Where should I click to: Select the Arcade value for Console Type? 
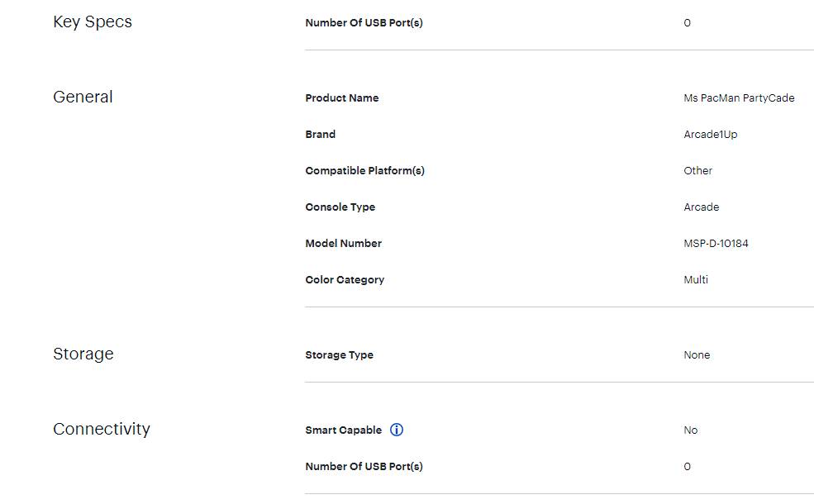[x=702, y=207]
